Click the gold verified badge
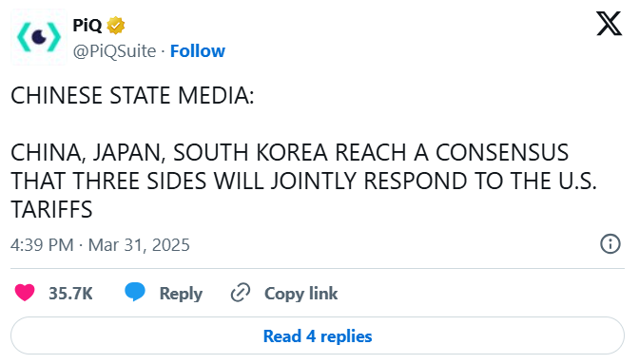The height and width of the screenshot is (364, 639). 116,26
